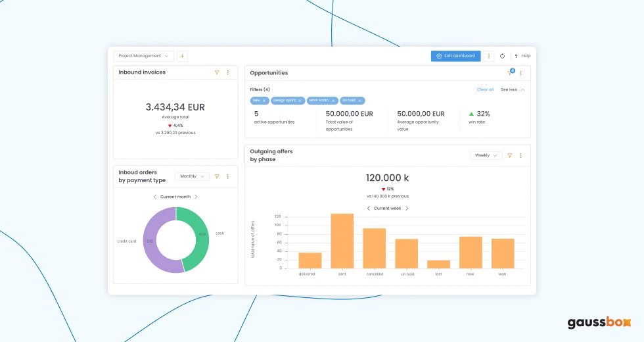Remove the 'new' filter chip

pyautogui.click(x=264, y=101)
